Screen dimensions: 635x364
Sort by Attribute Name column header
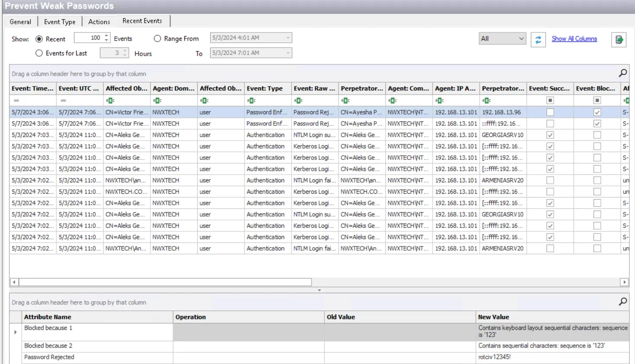tap(97, 317)
